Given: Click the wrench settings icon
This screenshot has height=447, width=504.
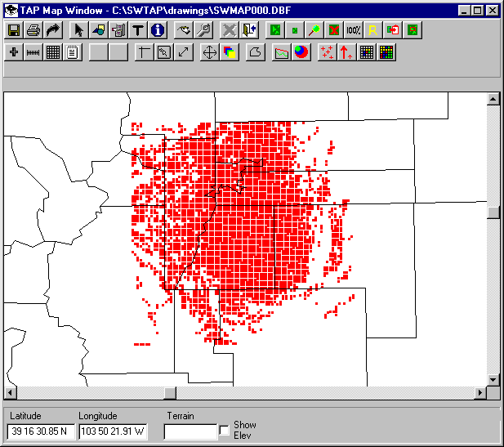Looking at the screenshot, I should (203, 30).
